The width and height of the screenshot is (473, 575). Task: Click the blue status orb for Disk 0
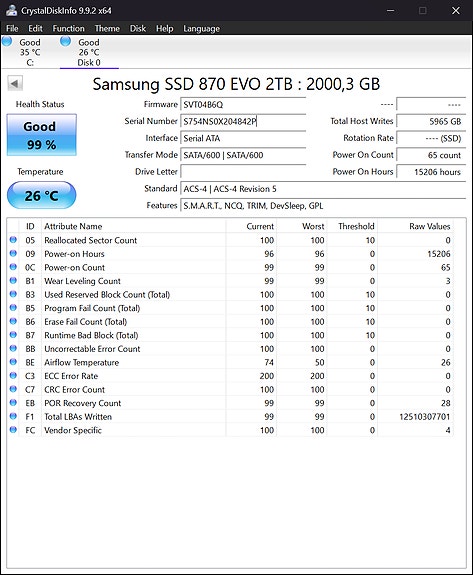[66, 41]
